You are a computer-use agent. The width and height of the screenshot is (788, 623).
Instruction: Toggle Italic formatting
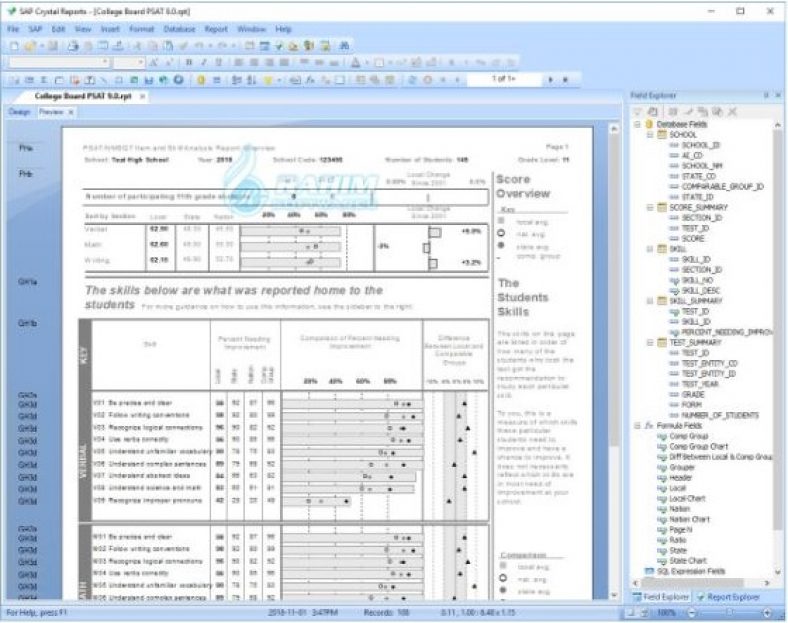click(204, 63)
